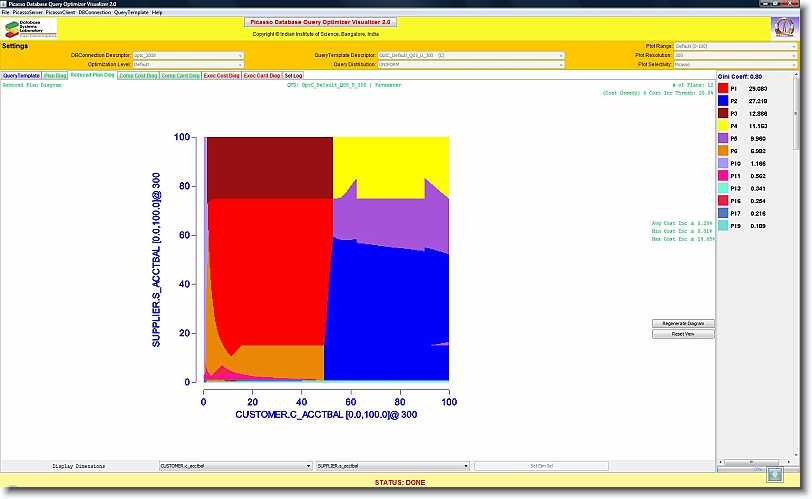The width and height of the screenshot is (812, 499).
Task: Click the Regenerate Diagram button
Action: [x=683, y=323]
